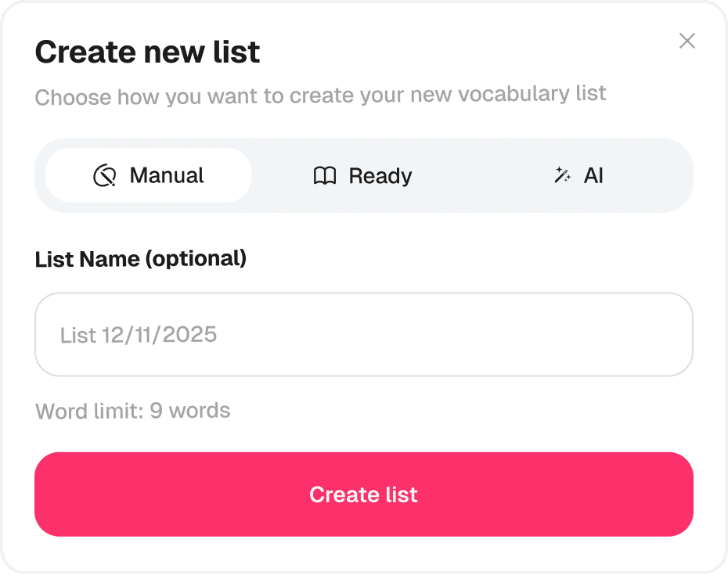Viewport: 728px width, 579px height.
Task: Click the open book icon beside Ready
Action: [x=324, y=176]
